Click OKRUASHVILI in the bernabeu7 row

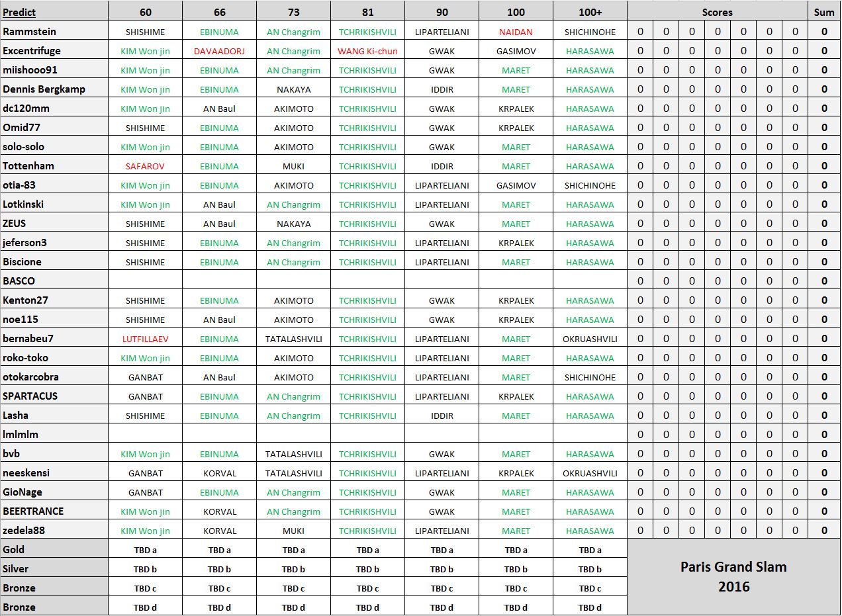coord(590,338)
